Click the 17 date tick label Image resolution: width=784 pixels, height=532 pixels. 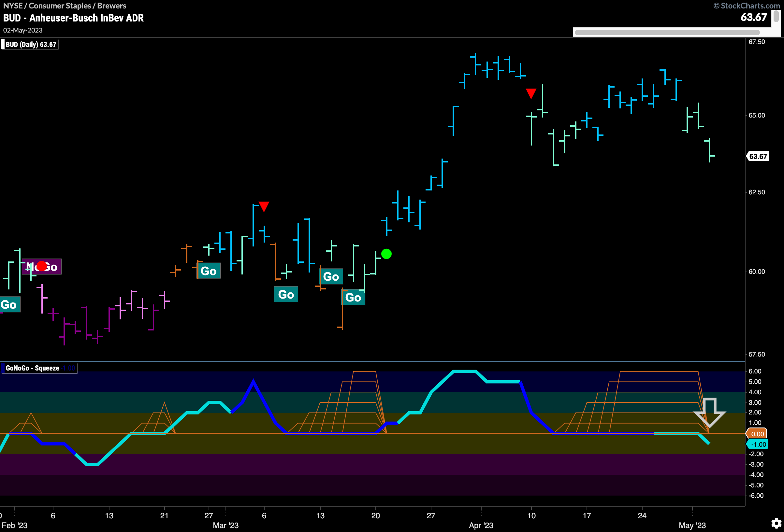[587, 515]
